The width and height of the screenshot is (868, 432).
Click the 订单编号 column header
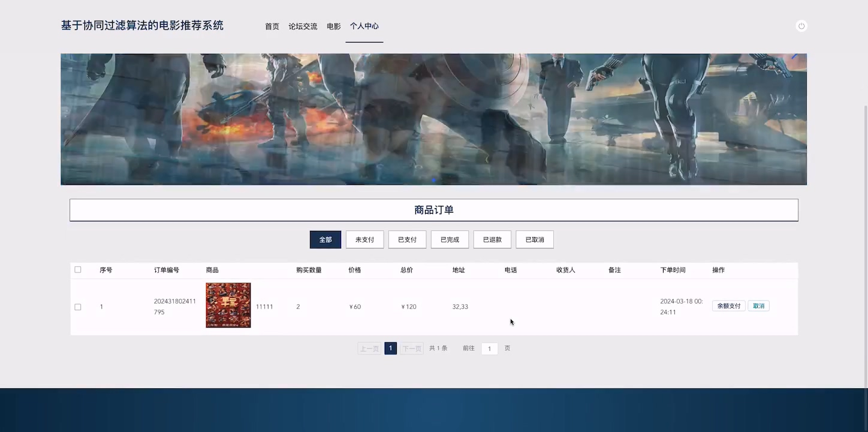(x=167, y=270)
